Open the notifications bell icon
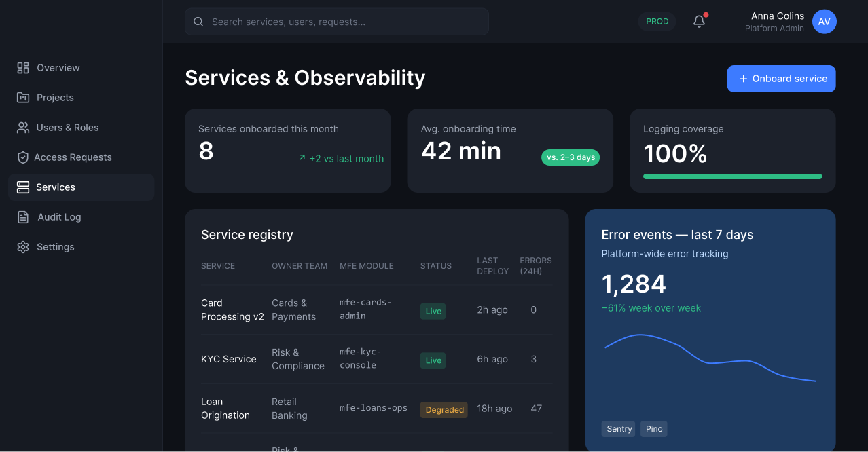Screen dimensions: 868x452 point(700,22)
